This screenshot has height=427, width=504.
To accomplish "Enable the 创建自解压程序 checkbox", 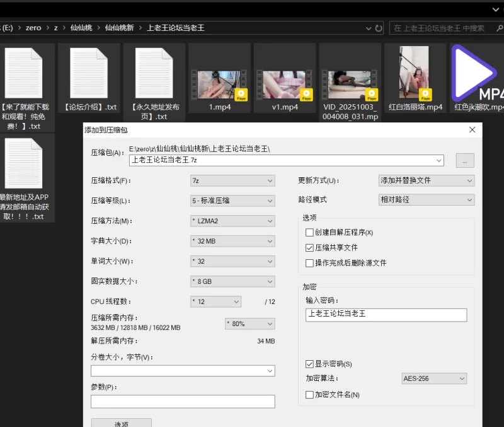I will click(309, 233).
